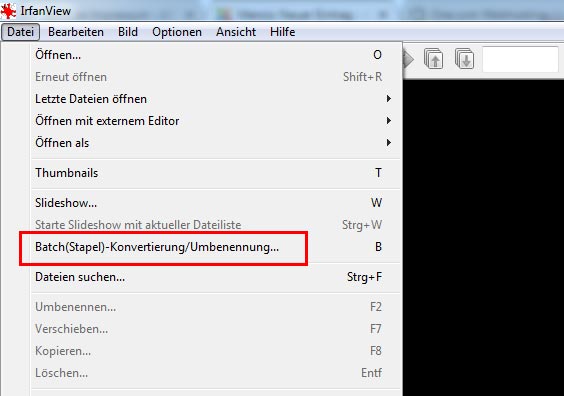Expand the Öffnen mit externem Editor submenu arrow
This screenshot has height=396, width=564.
coord(388,120)
